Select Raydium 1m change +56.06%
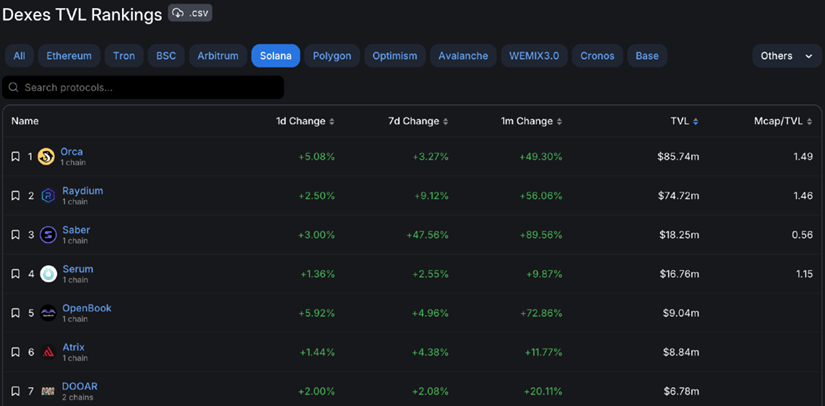 click(x=541, y=196)
